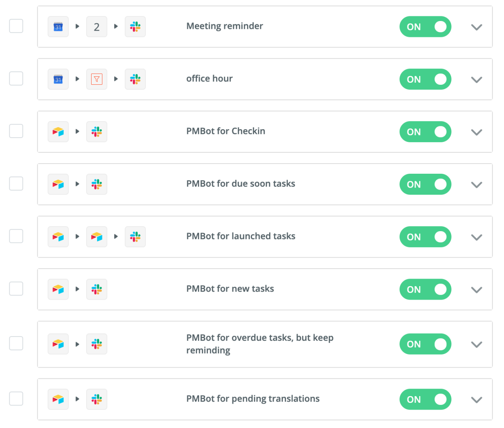Click the Airtable icon on PMBot for Checkin

(x=58, y=131)
